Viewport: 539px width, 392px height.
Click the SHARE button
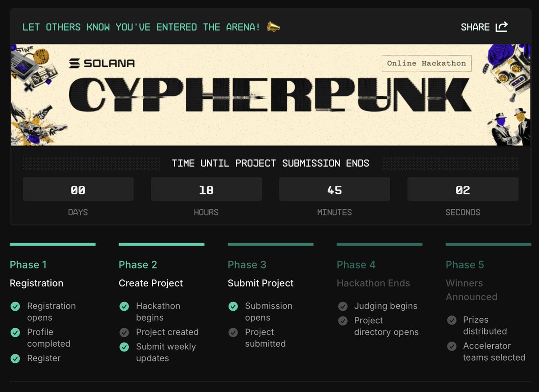484,27
